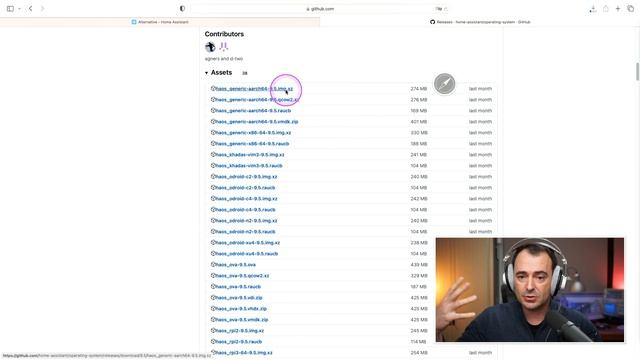Screen dimensions: 640x360
Task: Click package icon beside haos_generic-x86-64-9.5.img.xz
Action: 213,133
